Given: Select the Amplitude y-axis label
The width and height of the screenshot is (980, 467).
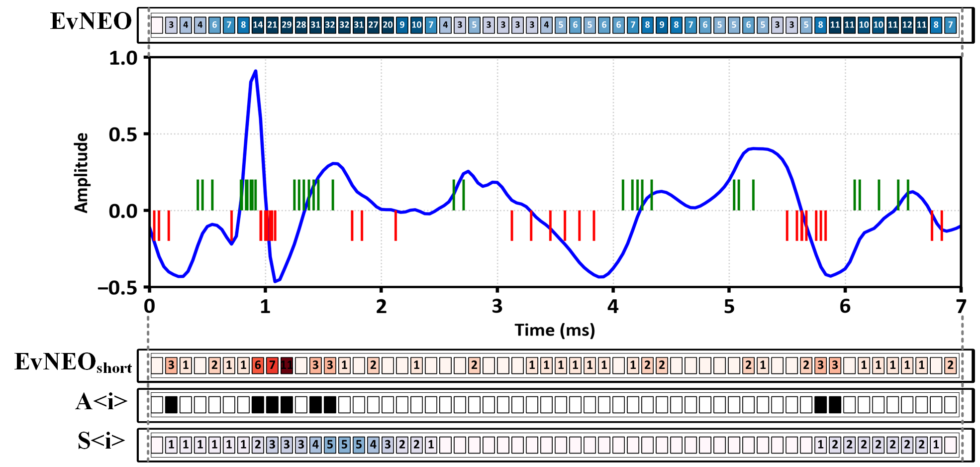Looking at the screenshot, I should tap(81, 173).
